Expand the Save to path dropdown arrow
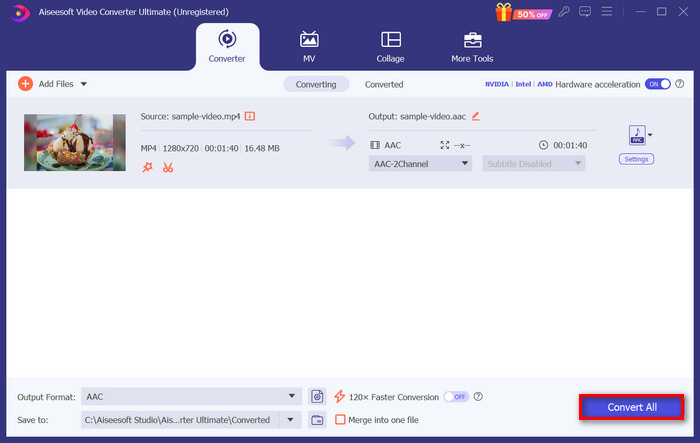This screenshot has width=700, height=443. (290, 420)
